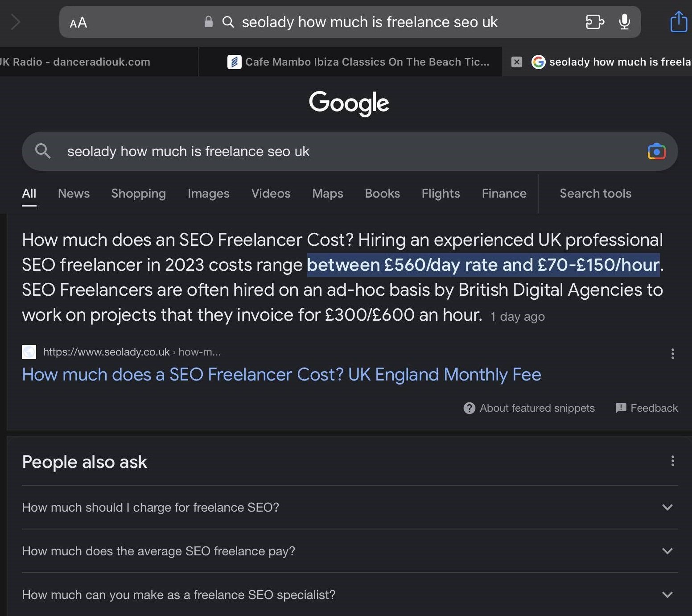Open Google Lens camera search
This screenshot has height=616, width=692.
[x=656, y=152]
